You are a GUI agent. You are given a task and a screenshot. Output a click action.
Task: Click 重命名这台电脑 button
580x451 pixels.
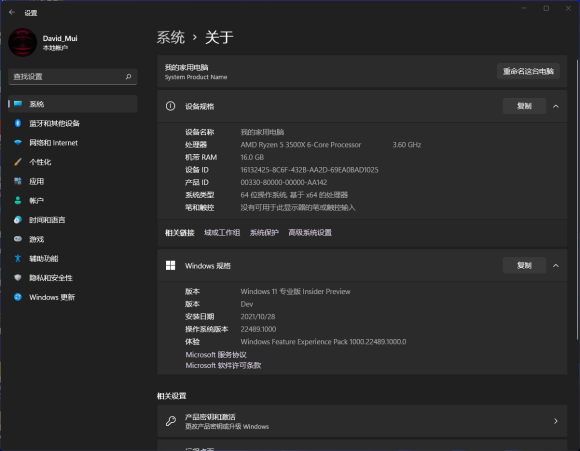[x=528, y=71]
